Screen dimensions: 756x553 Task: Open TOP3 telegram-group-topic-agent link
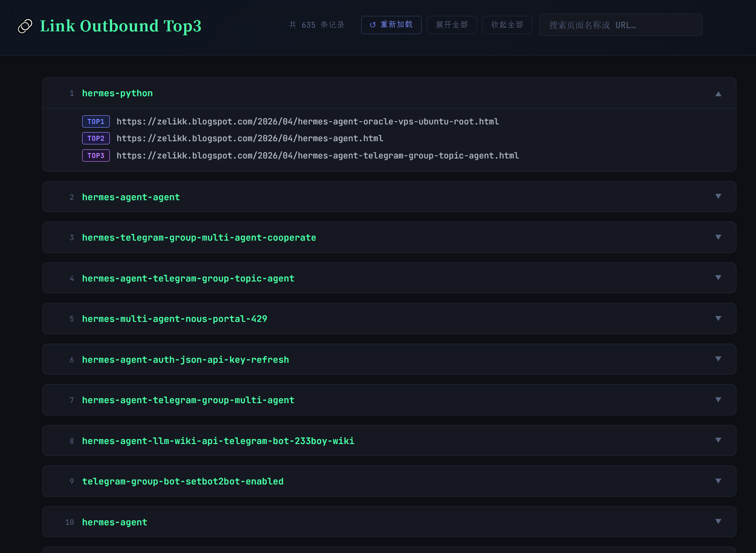coord(317,156)
